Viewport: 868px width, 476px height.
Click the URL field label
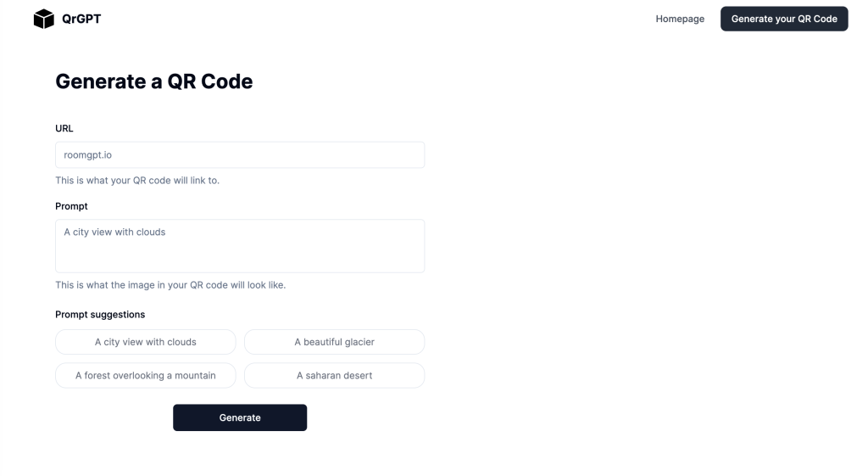point(64,129)
